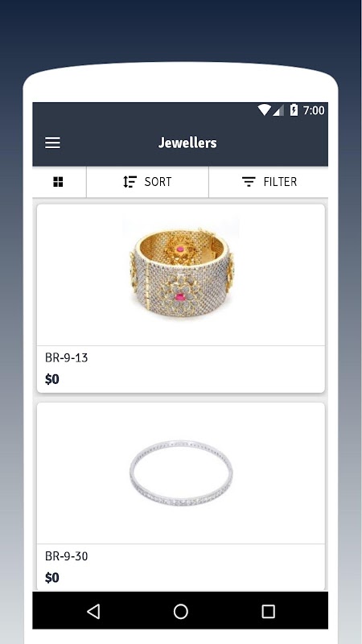Tap the recent apps square
The height and width of the screenshot is (644, 362).
click(x=268, y=612)
